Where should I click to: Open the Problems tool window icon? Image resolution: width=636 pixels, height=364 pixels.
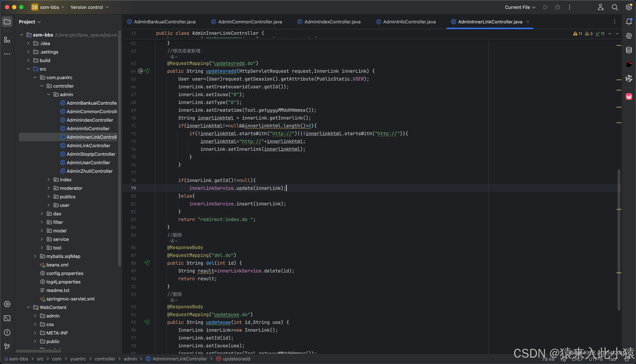point(7,332)
